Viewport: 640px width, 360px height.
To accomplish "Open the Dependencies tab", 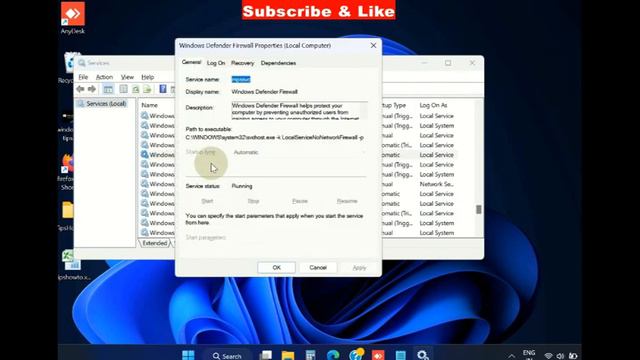I will coord(278,63).
